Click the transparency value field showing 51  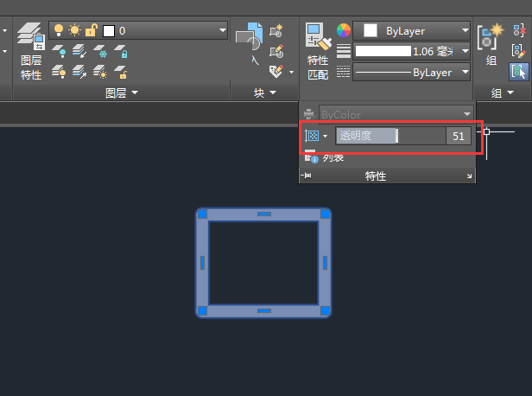[459, 137]
